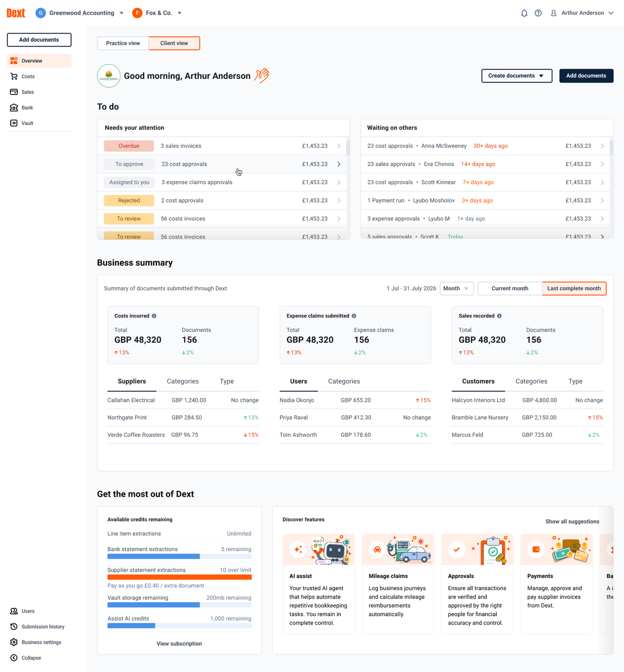Open the notifications bell
Image resolution: width=624 pixels, height=672 pixels.
(x=524, y=13)
